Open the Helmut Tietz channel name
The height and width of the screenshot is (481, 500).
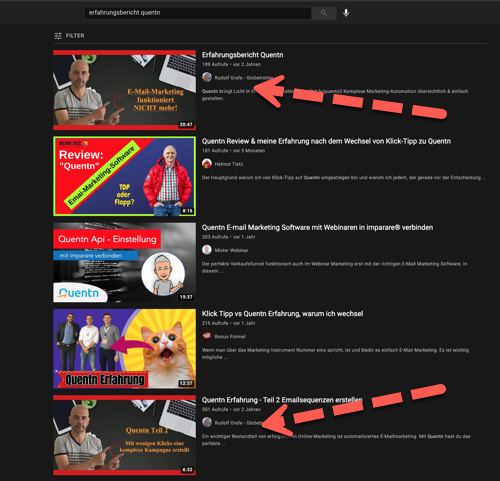pyautogui.click(x=229, y=164)
